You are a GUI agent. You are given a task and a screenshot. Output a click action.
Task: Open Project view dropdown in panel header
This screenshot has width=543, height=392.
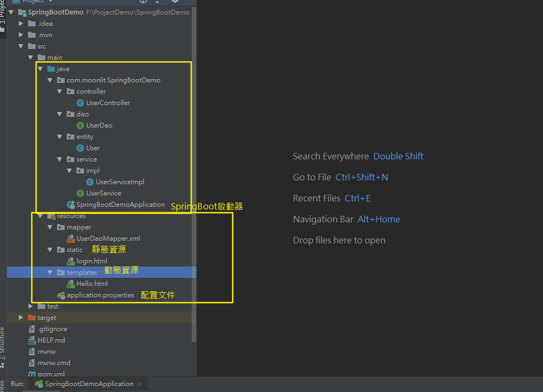[51, 1]
